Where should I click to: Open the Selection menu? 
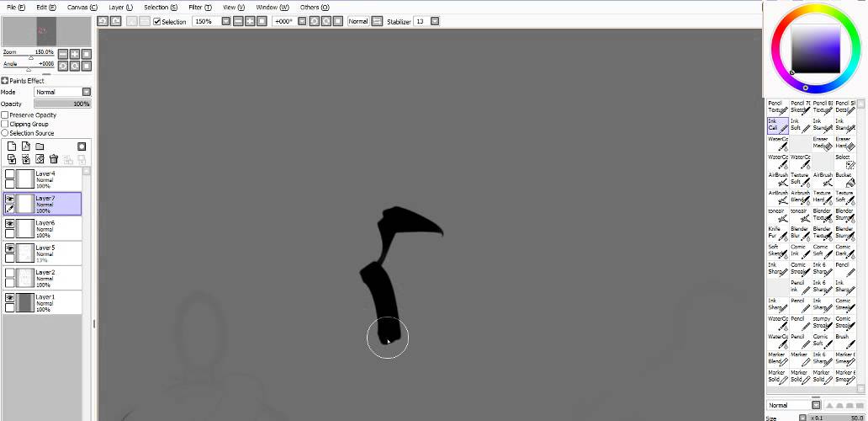click(x=161, y=8)
